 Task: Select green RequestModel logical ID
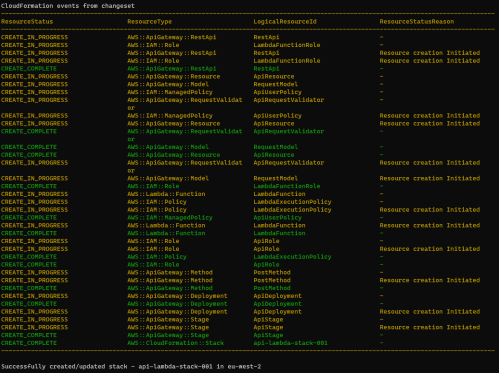click(x=276, y=147)
